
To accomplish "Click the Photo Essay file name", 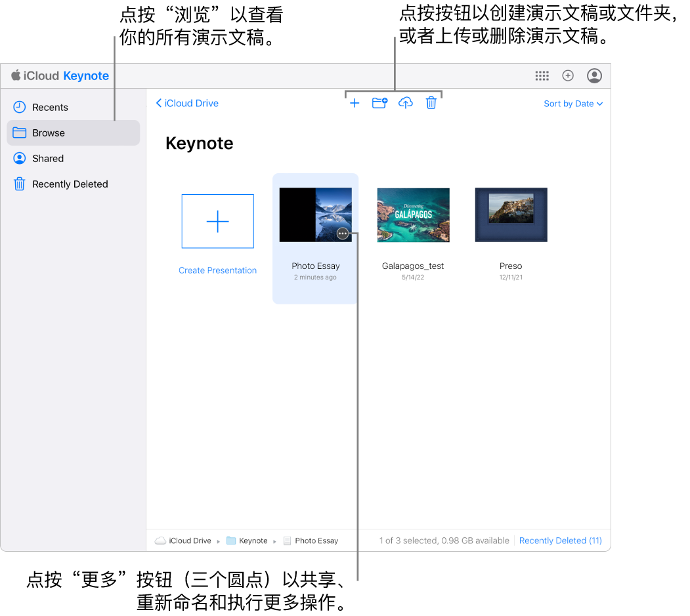I will pyautogui.click(x=316, y=266).
